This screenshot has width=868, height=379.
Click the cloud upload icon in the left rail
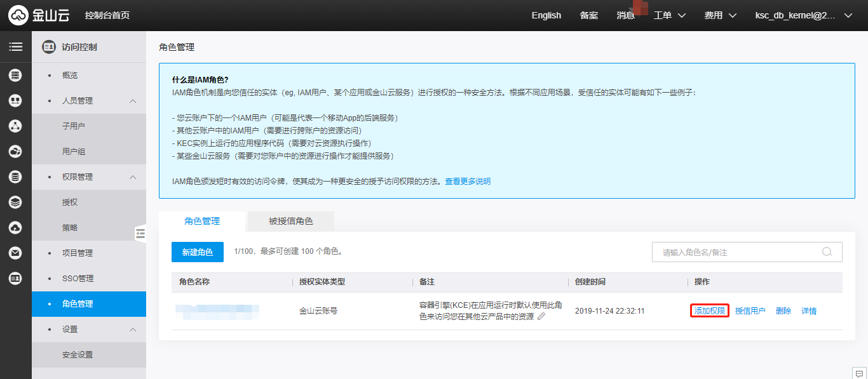[x=15, y=227]
